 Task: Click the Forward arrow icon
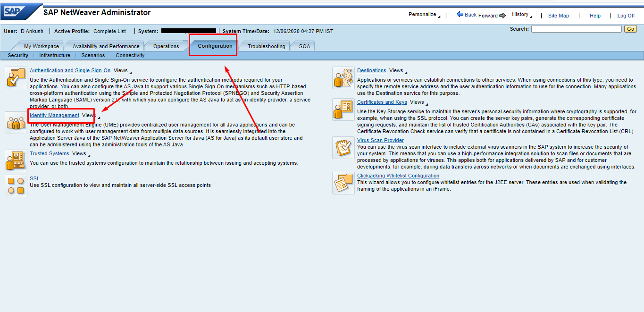click(502, 16)
